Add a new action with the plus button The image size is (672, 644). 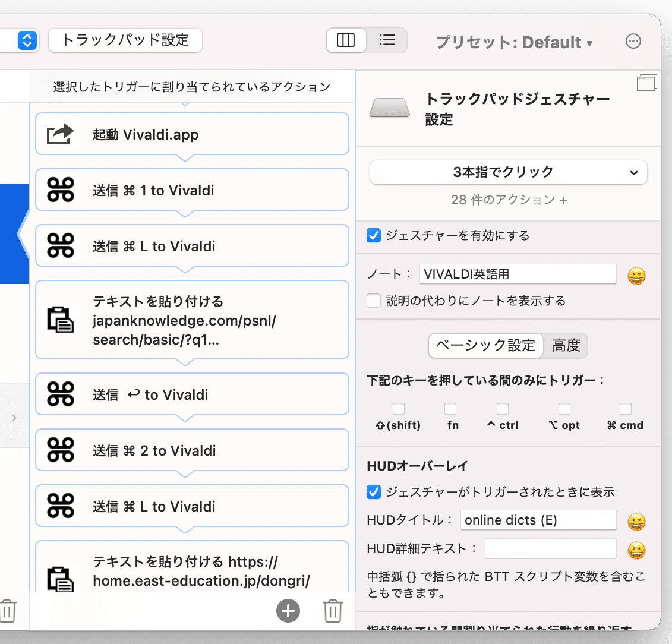(x=288, y=611)
